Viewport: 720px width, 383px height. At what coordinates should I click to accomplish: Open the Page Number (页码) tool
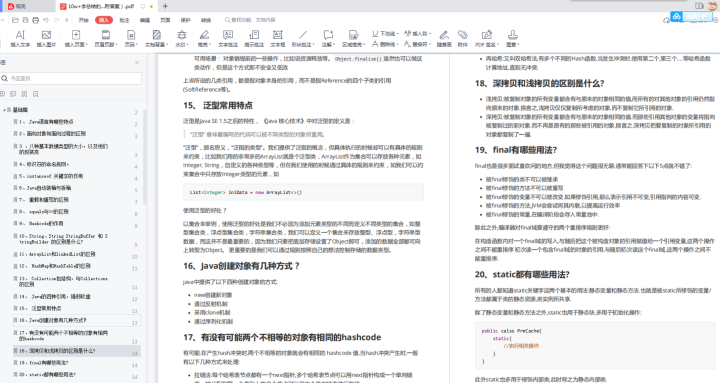pyautogui.click(x=131, y=39)
